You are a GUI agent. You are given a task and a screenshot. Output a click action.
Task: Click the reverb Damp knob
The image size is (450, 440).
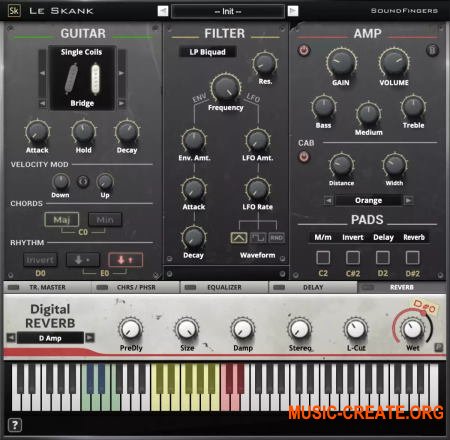pyautogui.click(x=243, y=329)
